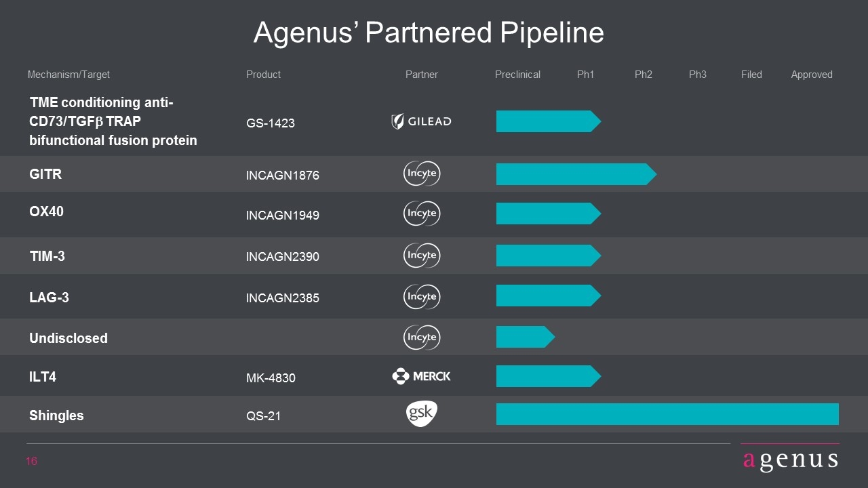
Task: Click the Agenus logo at bottom right
Action: pos(790,459)
